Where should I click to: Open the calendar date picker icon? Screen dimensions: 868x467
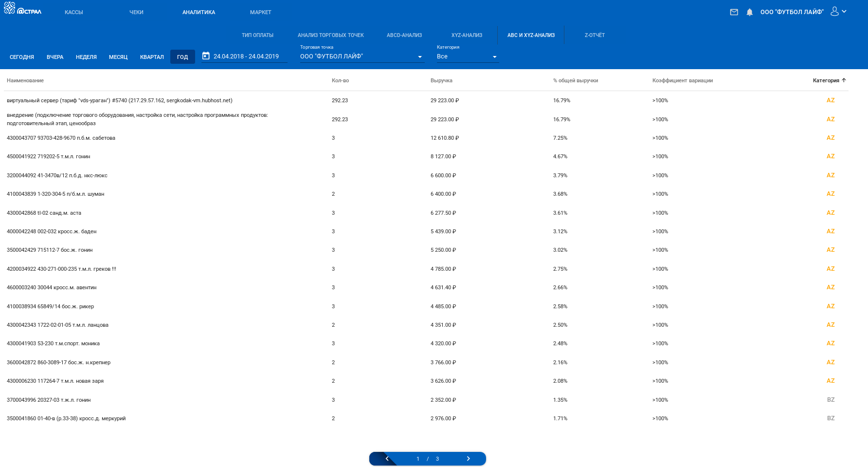pyautogui.click(x=206, y=56)
